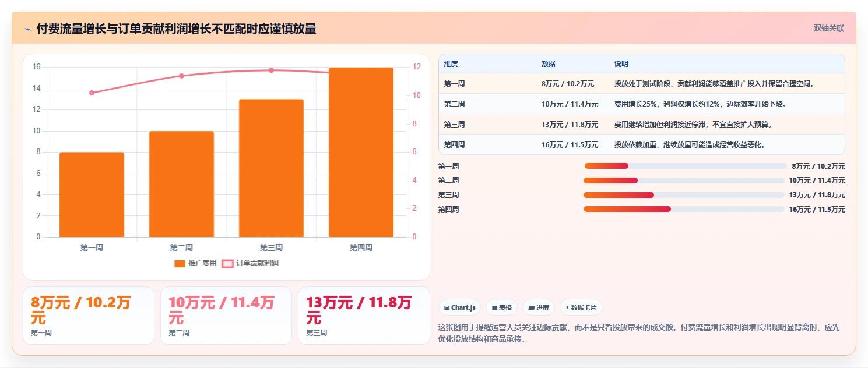Click the table cell 8万元 / 10.2万元
868x368 pixels.
(x=568, y=84)
